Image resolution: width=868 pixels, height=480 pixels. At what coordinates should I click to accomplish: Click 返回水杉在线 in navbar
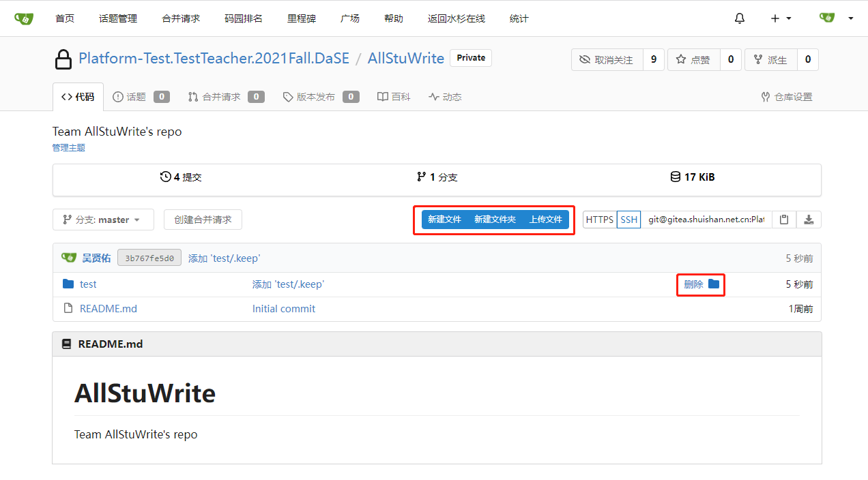point(457,18)
